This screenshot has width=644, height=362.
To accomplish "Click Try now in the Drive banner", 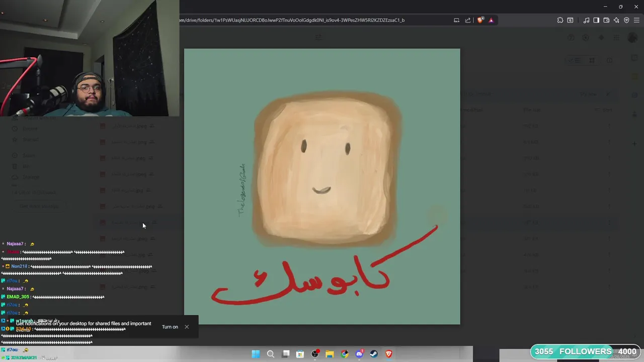I will click(588, 94).
